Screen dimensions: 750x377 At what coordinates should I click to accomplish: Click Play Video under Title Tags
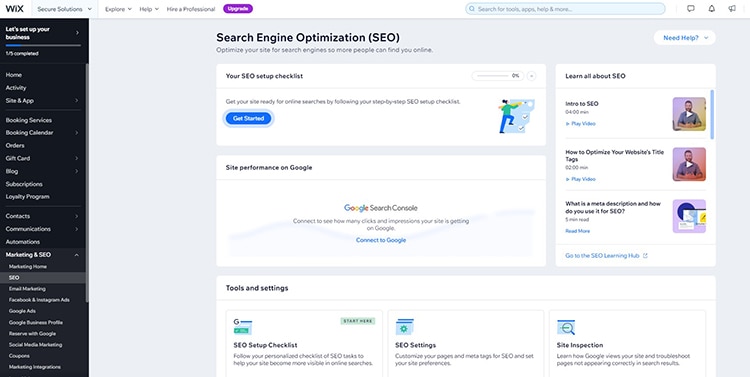click(x=581, y=179)
